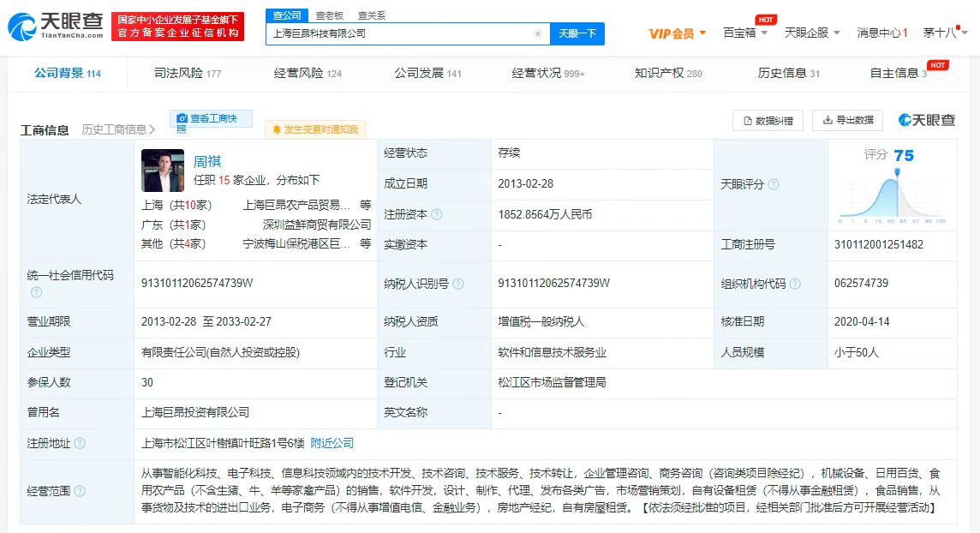Open 深圳益鲜商贸有限公司 link
Image resolution: width=980 pixels, height=533 pixels.
(x=316, y=225)
